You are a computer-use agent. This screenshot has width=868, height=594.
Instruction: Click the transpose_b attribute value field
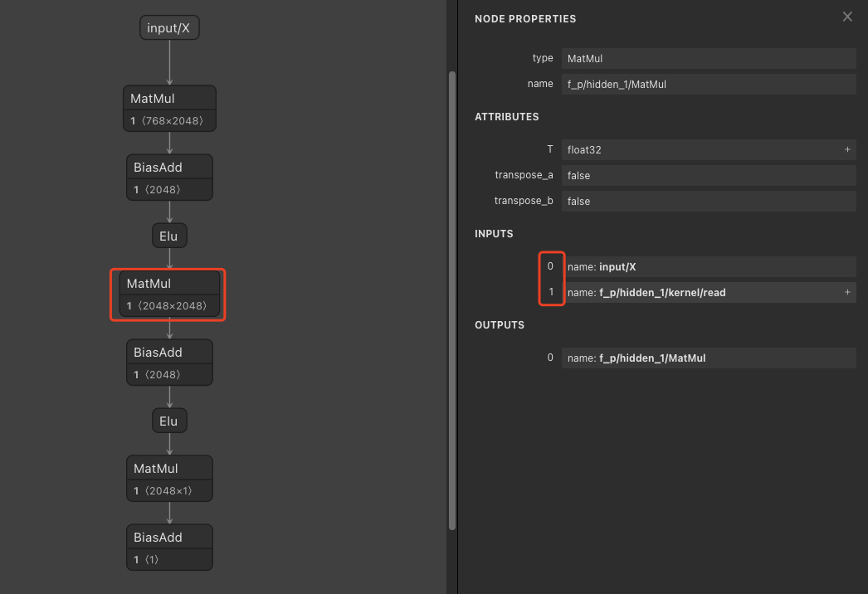[709, 201]
